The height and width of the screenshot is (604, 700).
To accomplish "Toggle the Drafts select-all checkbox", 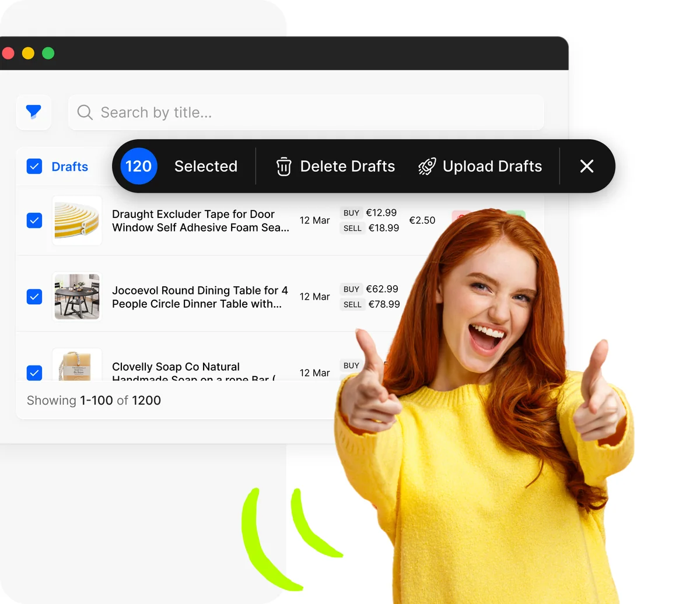I will click(x=34, y=167).
